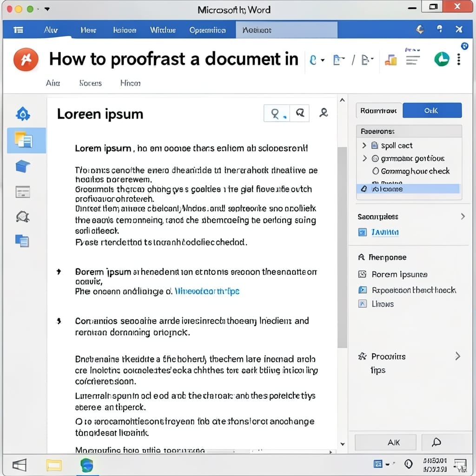Click the search dropdown button beside Loreen ipsum
This screenshot has height=476, width=476.
[x=277, y=113]
